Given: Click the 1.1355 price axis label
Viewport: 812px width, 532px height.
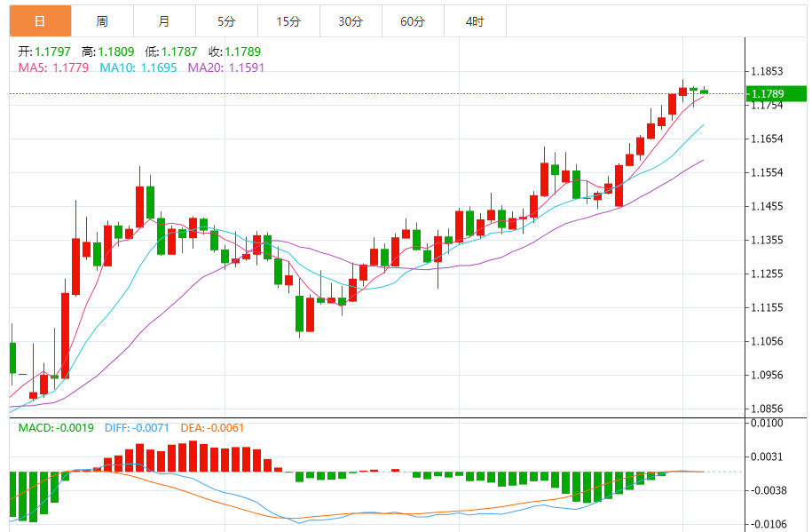Looking at the screenshot, I should (x=768, y=240).
